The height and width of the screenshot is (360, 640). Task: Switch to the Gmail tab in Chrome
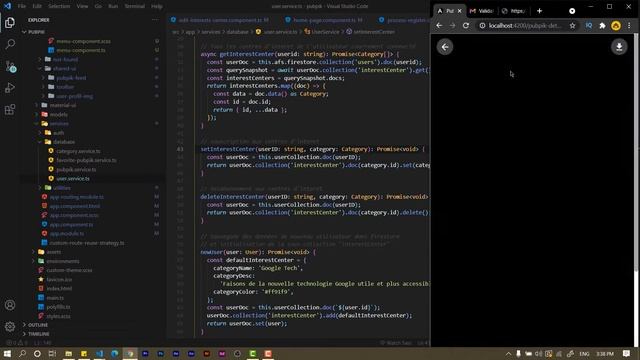482,11
